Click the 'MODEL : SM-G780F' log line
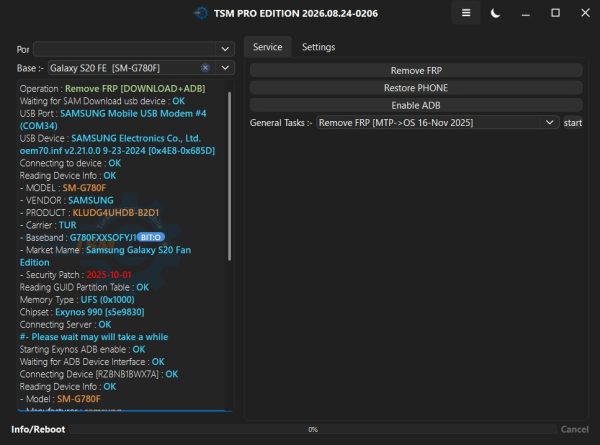600x445 pixels. (63, 188)
